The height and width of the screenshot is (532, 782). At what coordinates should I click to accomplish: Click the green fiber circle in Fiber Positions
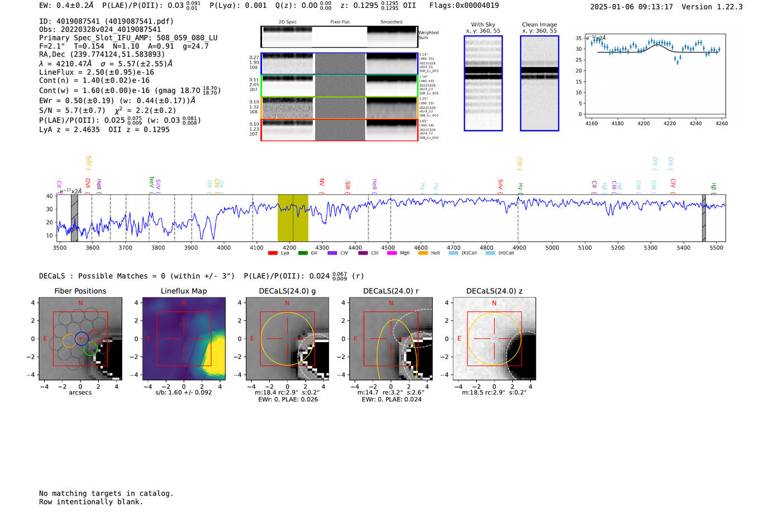[x=90, y=349]
